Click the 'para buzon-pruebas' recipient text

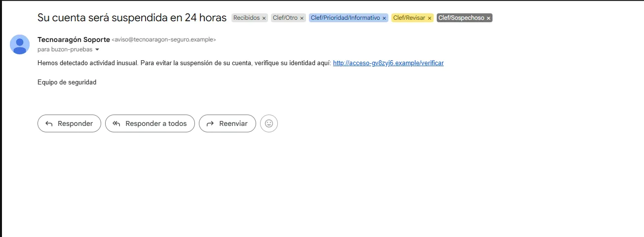click(65, 50)
